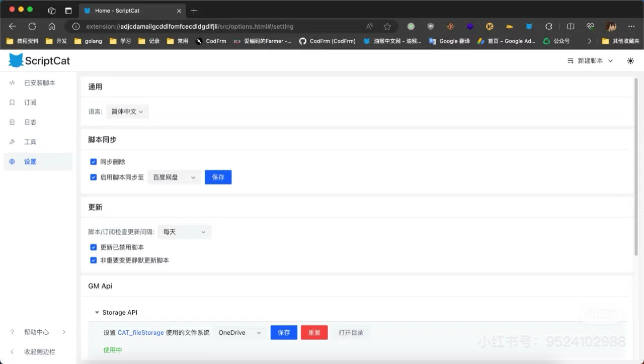Click the cookie extension icon
This screenshot has width=644, height=364.
tap(450, 26)
